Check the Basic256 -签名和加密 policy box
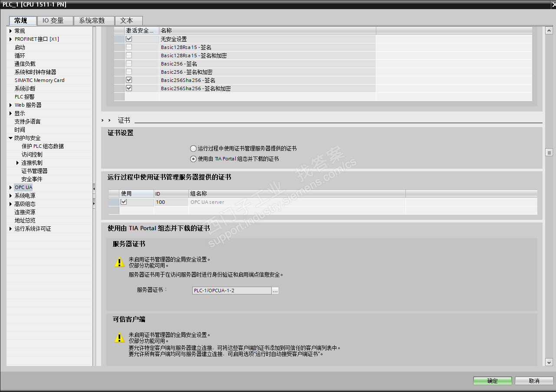 tap(129, 72)
